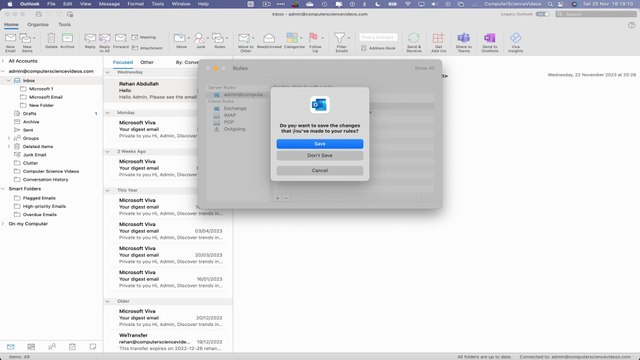The width and height of the screenshot is (640, 360).
Task: Open the File menu in menu bar
Action: pyautogui.click(x=51, y=4)
